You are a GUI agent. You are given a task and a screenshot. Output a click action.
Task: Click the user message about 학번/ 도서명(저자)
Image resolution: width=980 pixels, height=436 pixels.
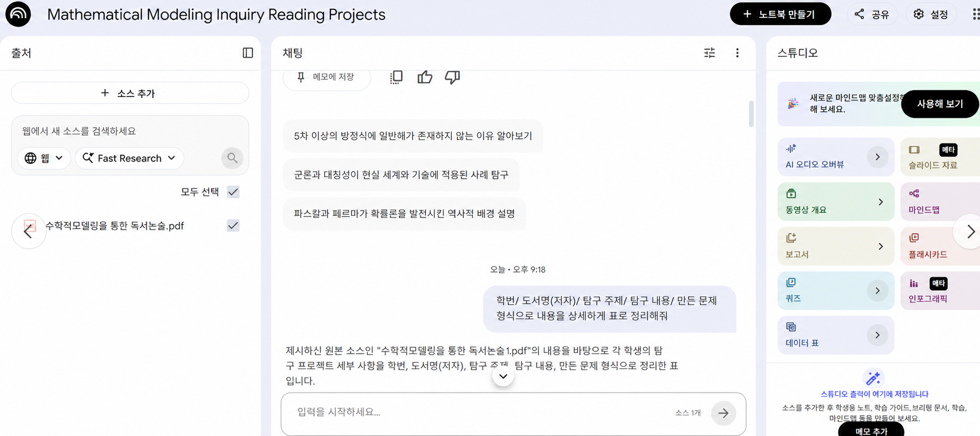[x=609, y=308]
